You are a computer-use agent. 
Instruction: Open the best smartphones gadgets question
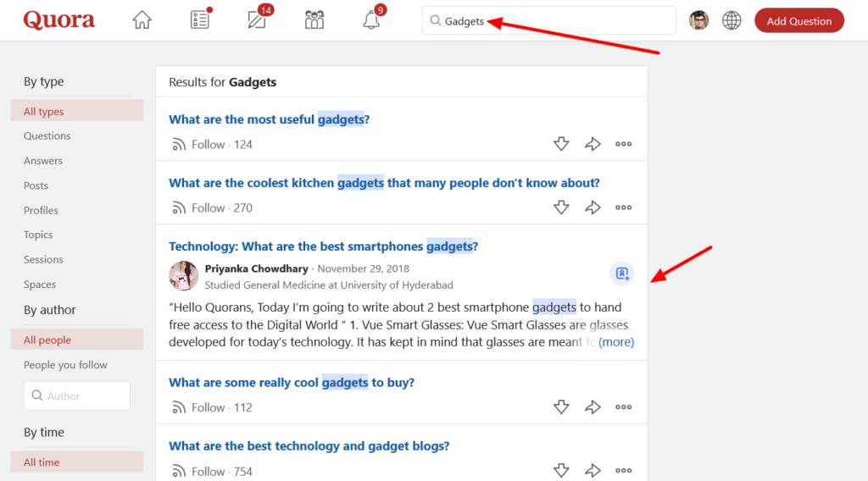(x=323, y=246)
